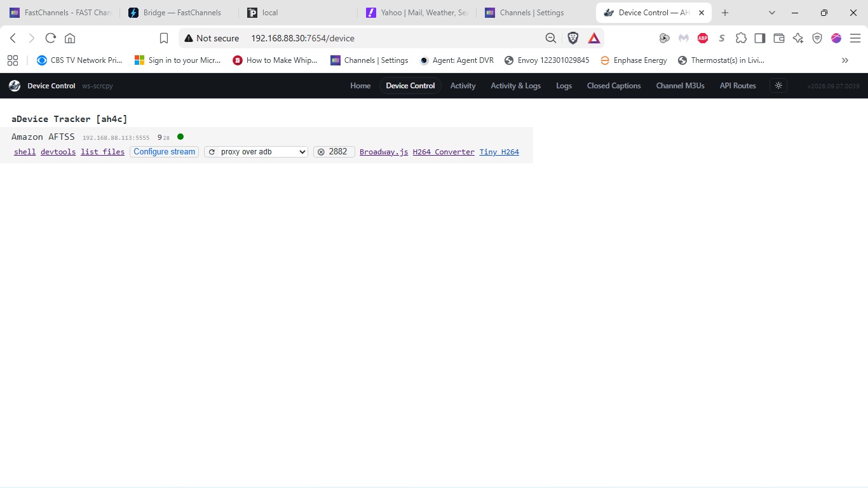Click the zoom magnifier icon in address bar
868x488 pixels.
(x=551, y=38)
